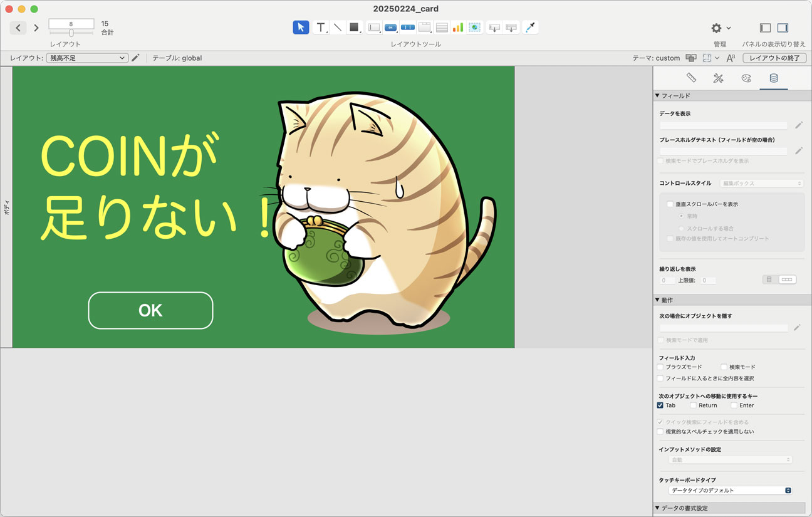Select the Button tool
The height and width of the screenshot is (517, 812).
[391, 27]
